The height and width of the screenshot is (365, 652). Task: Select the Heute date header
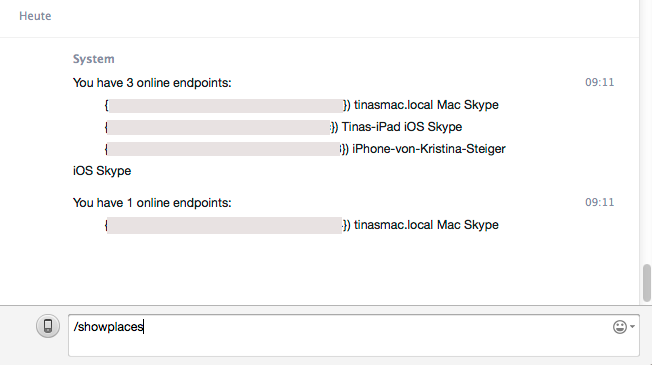pyautogui.click(x=35, y=16)
